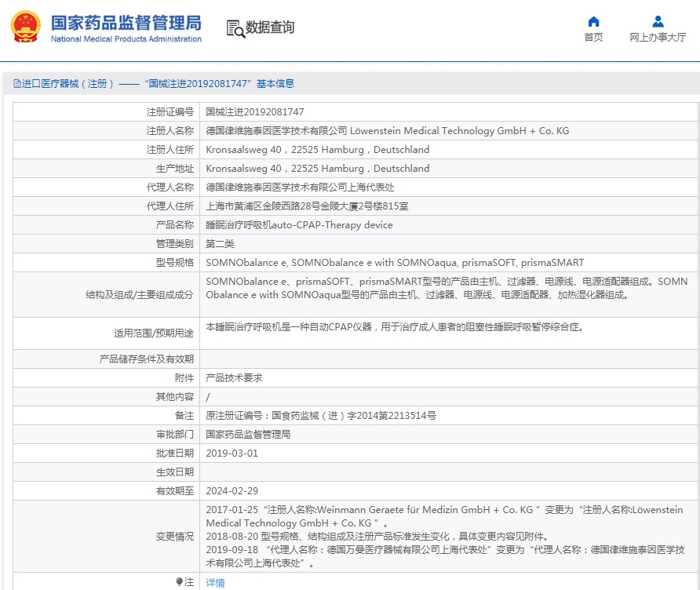Image resolution: width=700 pixels, height=590 pixels.
Task: Click the 备注 original registration number text
Action: click(320, 416)
